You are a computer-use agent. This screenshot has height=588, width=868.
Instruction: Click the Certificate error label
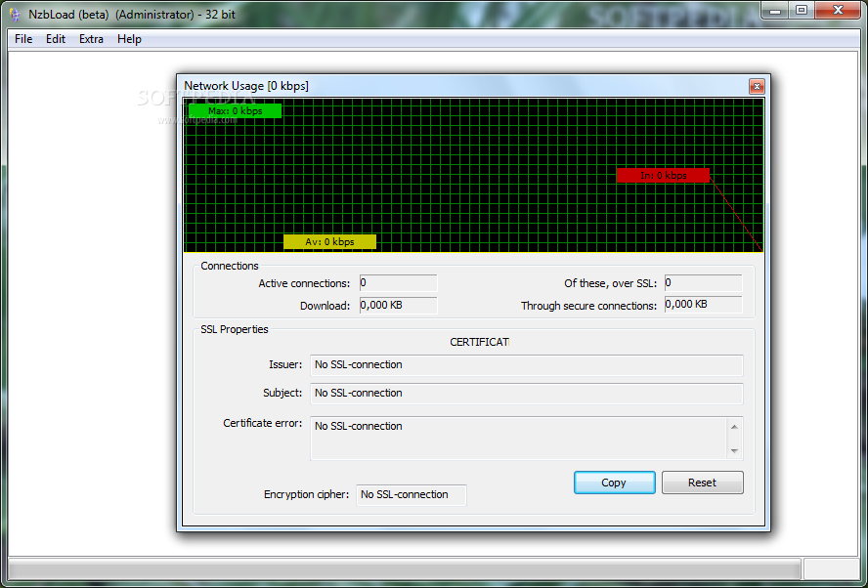pos(262,423)
